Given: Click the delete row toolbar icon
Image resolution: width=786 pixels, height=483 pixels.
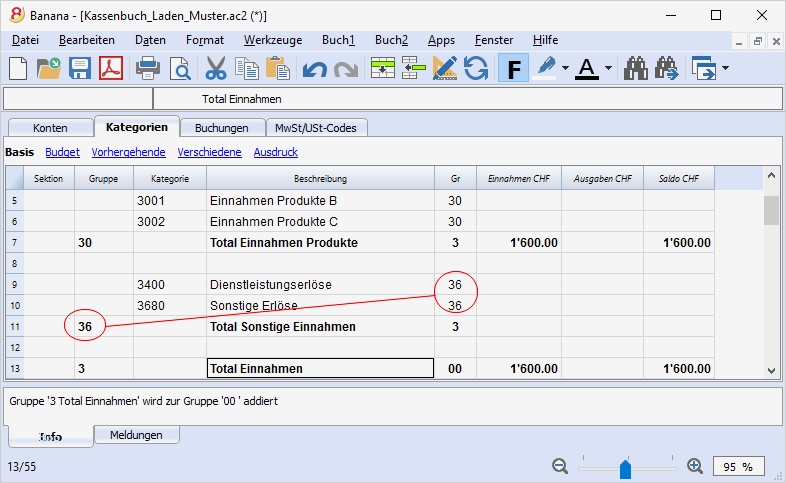Looking at the screenshot, I should [414, 68].
